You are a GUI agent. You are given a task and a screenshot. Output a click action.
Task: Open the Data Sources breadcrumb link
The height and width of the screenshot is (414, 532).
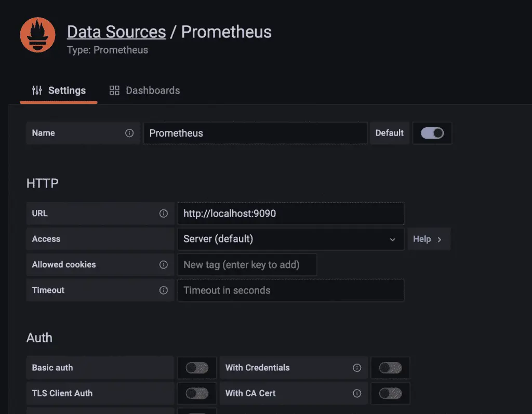coord(116,32)
